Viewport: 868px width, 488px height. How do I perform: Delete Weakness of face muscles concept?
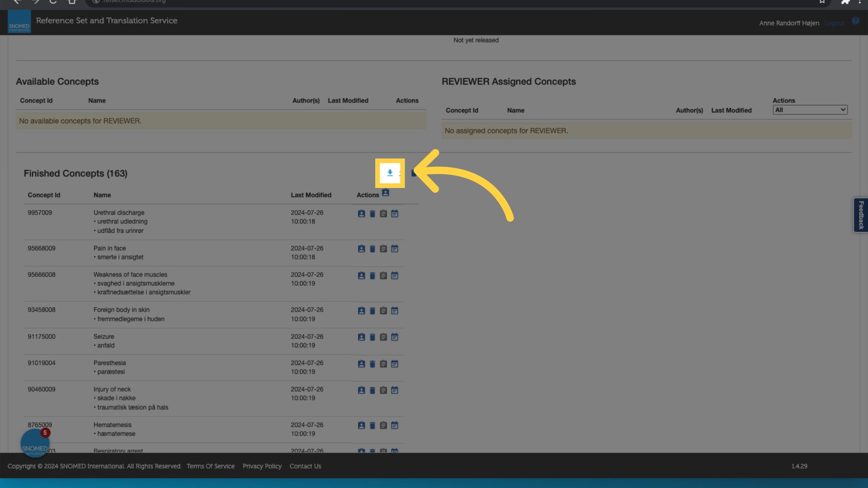(373, 276)
